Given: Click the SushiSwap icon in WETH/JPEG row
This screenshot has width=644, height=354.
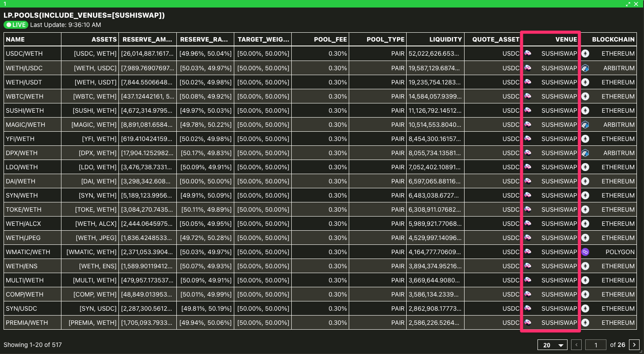Looking at the screenshot, I should coord(528,238).
